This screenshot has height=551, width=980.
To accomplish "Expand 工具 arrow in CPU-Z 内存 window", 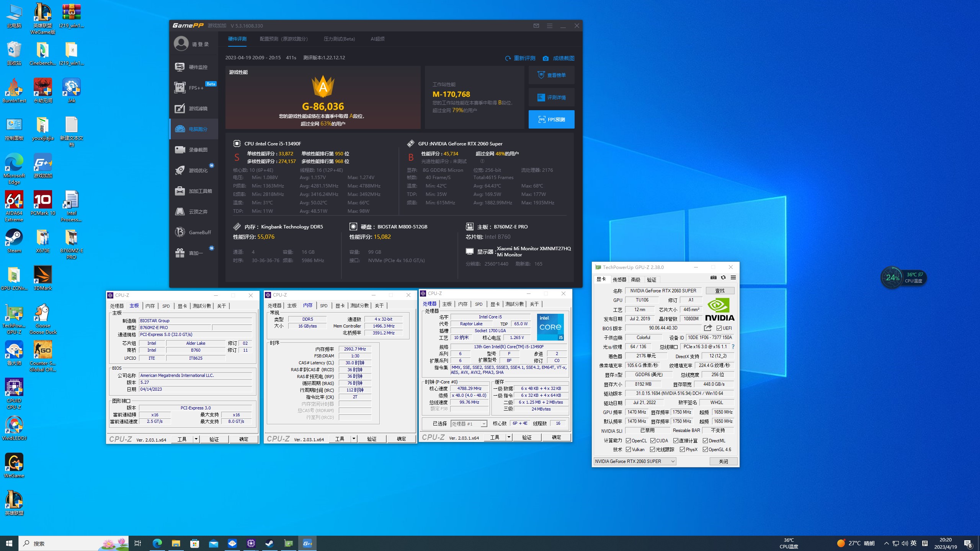I will coord(354,439).
